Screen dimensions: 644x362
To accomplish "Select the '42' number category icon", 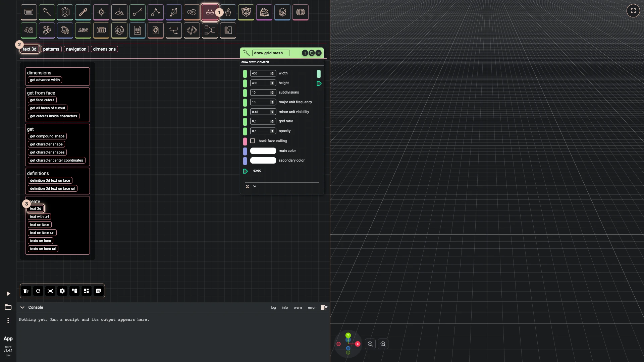I will pos(29,31).
